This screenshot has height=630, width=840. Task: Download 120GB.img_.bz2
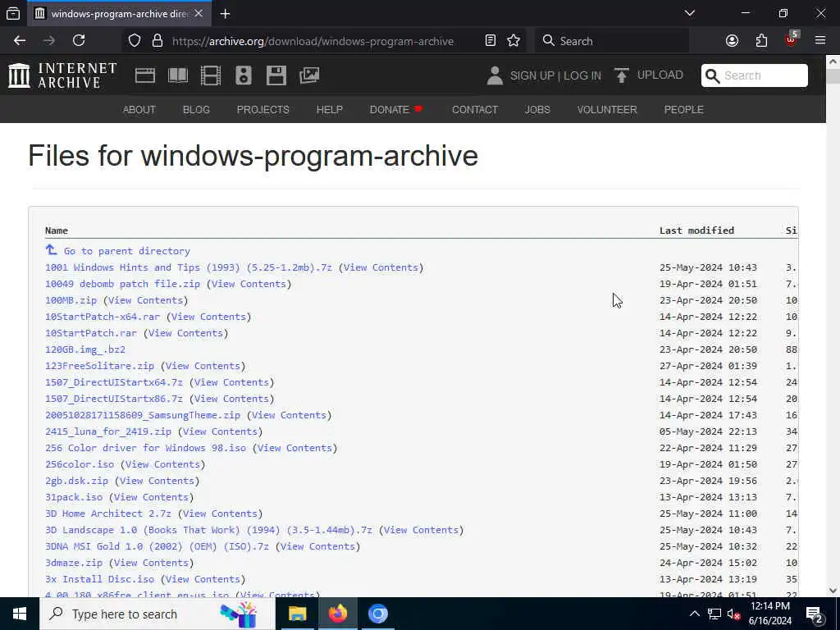(85, 349)
